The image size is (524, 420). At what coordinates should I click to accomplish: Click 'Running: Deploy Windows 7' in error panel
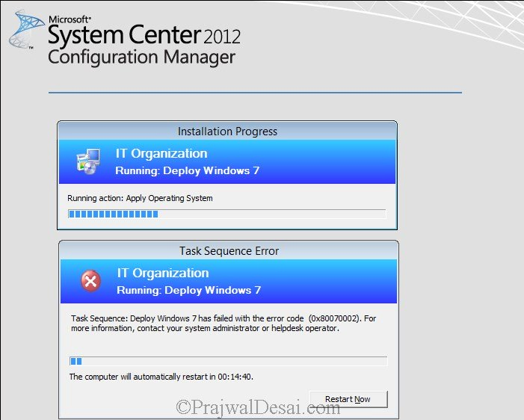point(189,290)
